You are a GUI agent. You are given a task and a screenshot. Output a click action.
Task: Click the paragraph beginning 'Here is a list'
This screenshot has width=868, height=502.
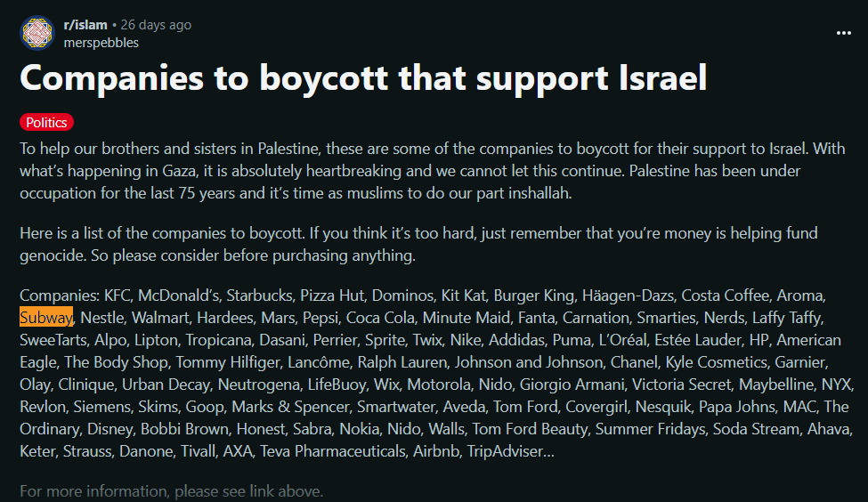click(x=418, y=244)
